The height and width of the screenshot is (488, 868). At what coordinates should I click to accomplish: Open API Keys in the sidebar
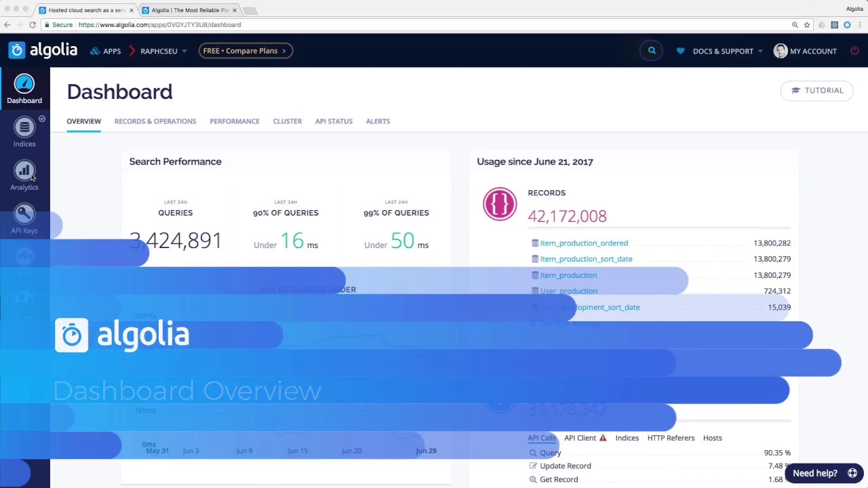[24, 219]
